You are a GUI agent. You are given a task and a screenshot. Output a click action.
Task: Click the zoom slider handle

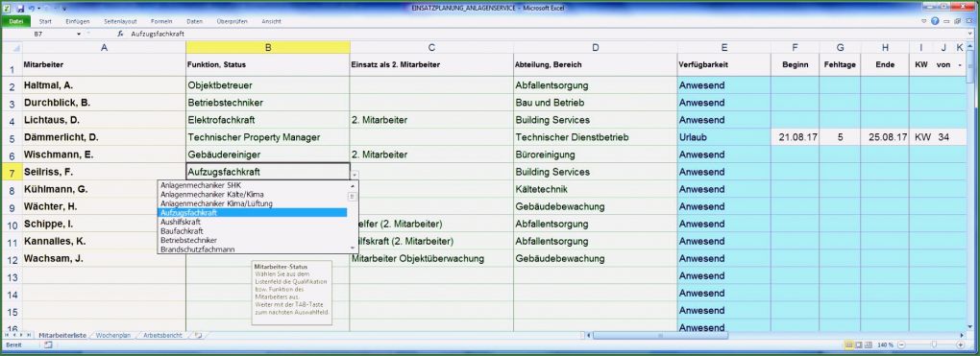(x=934, y=344)
